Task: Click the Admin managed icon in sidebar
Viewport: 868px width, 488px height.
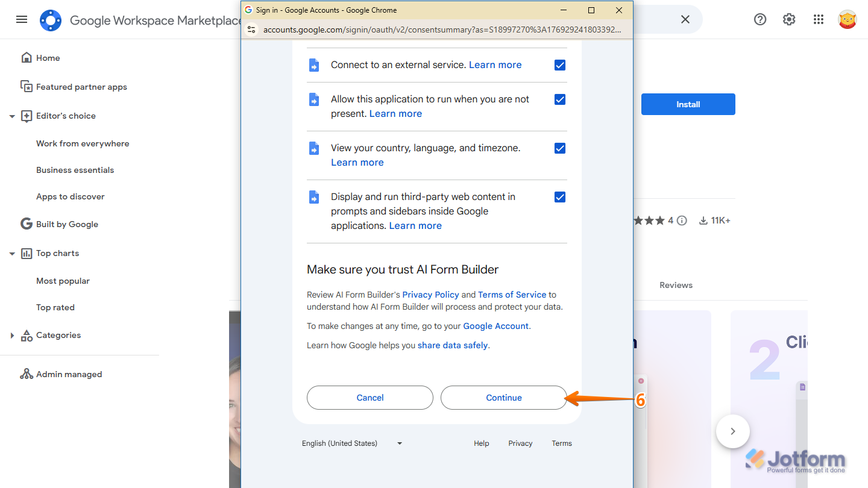Action: click(x=27, y=374)
